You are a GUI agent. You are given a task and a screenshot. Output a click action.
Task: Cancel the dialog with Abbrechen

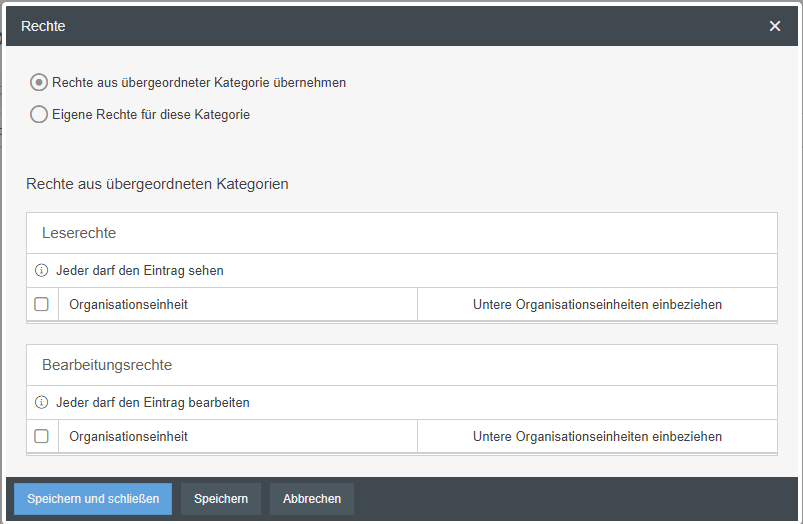point(312,499)
